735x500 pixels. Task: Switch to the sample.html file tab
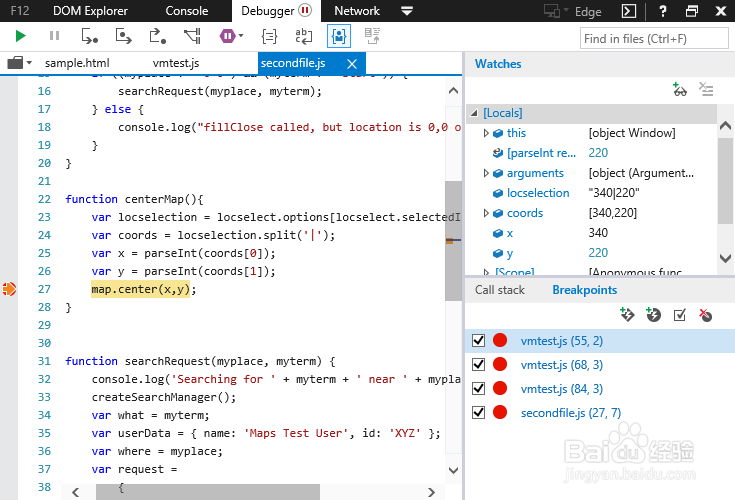[77, 63]
